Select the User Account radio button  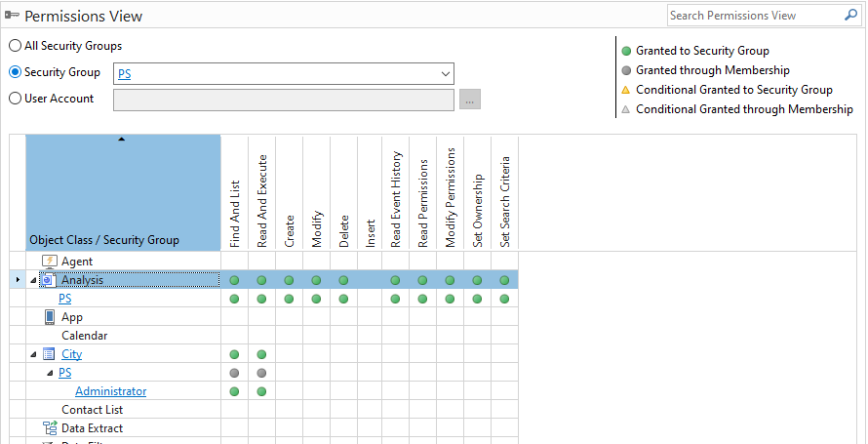[x=15, y=99]
